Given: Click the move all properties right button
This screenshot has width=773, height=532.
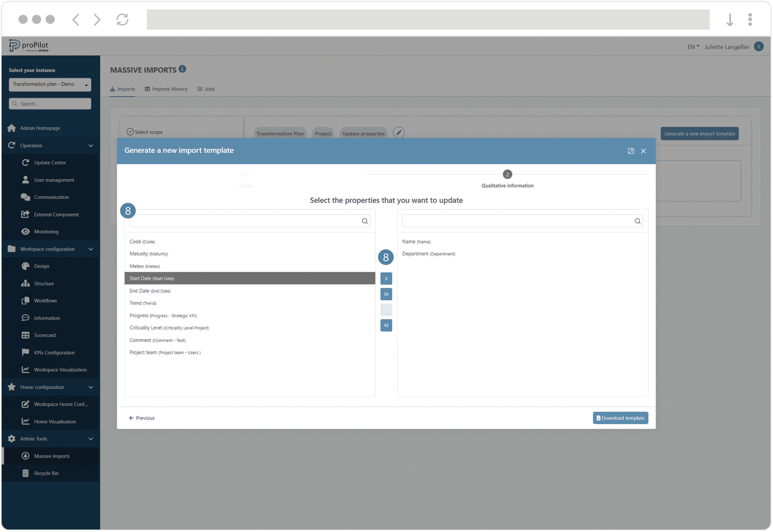Looking at the screenshot, I should pos(386,294).
